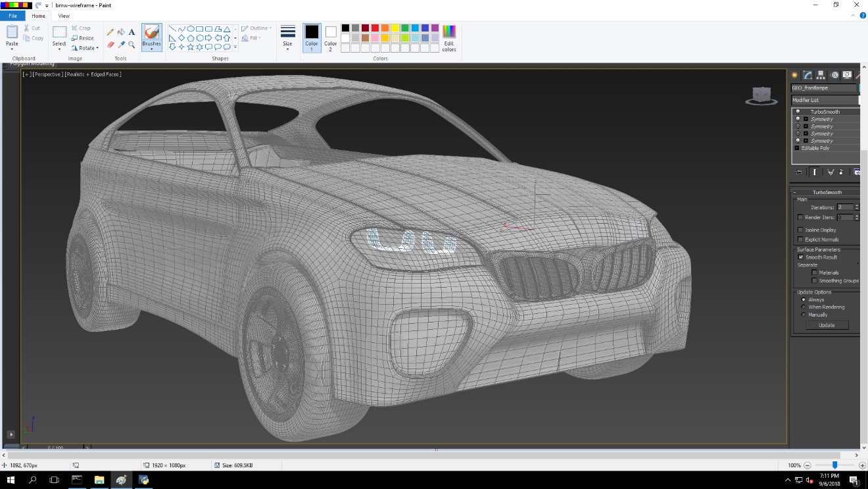The width and height of the screenshot is (868, 489).
Task: Select the Fill with color bucket tool
Action: point(121,32)
